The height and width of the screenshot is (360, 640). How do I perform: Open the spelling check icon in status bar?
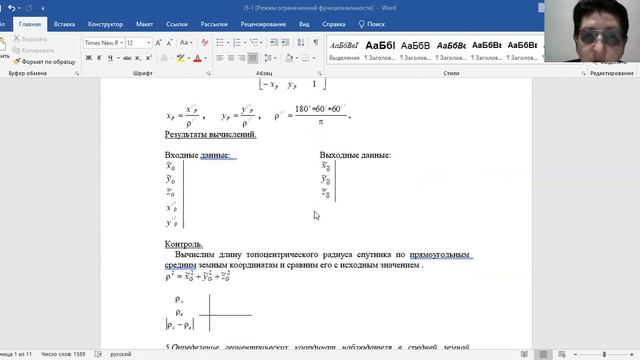[98, 354]
